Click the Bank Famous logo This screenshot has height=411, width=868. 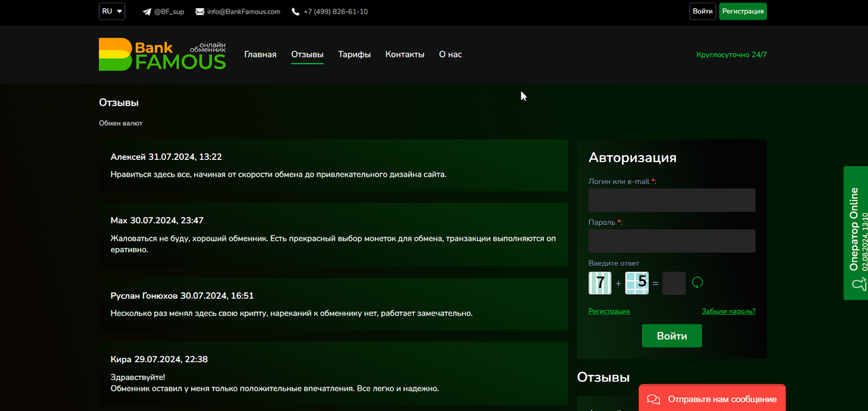pos(162,54)
